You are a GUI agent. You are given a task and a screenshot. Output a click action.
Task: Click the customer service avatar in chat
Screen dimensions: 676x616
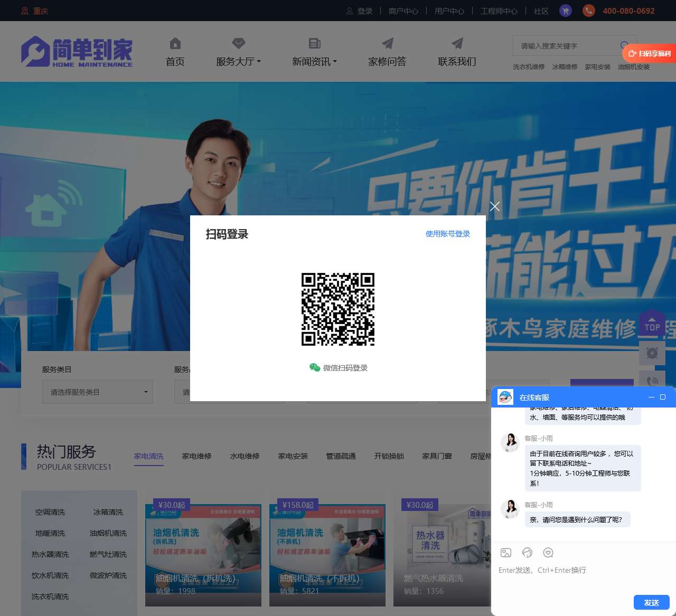tap(510, 443)
